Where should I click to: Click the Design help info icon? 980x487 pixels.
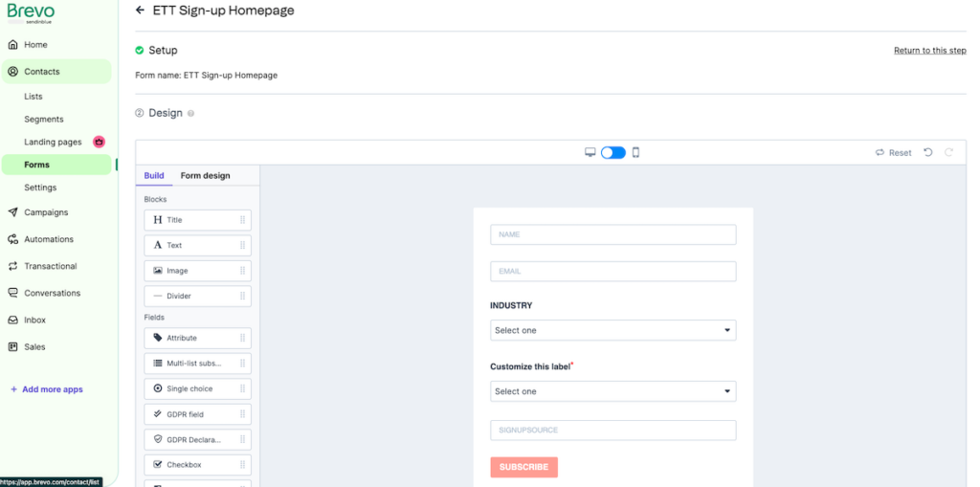(191, 113)
